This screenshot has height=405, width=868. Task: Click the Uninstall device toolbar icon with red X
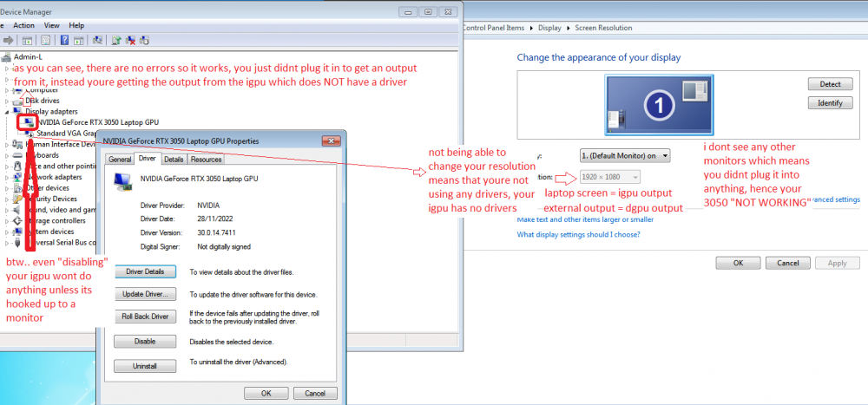pyautogui.click(x=130, y=40)
